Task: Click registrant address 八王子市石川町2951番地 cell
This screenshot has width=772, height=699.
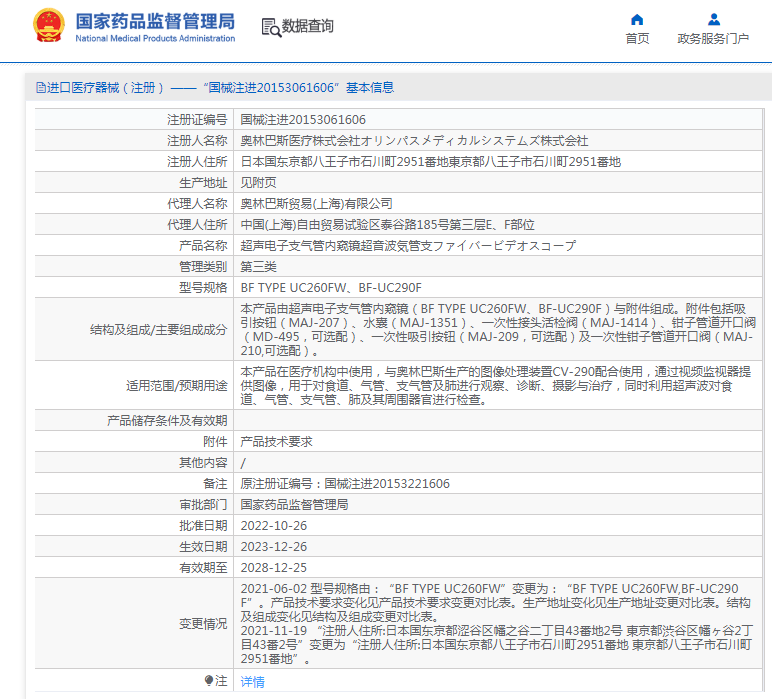Action: (x=431, y=161)
